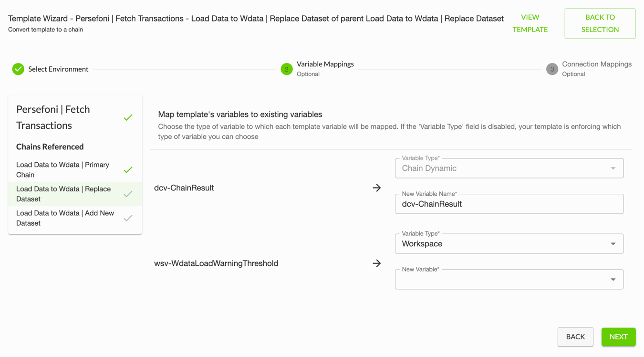The image size is (644, 357).
Task: Click the VIEW TEMPLATE link
Action: 530,23
